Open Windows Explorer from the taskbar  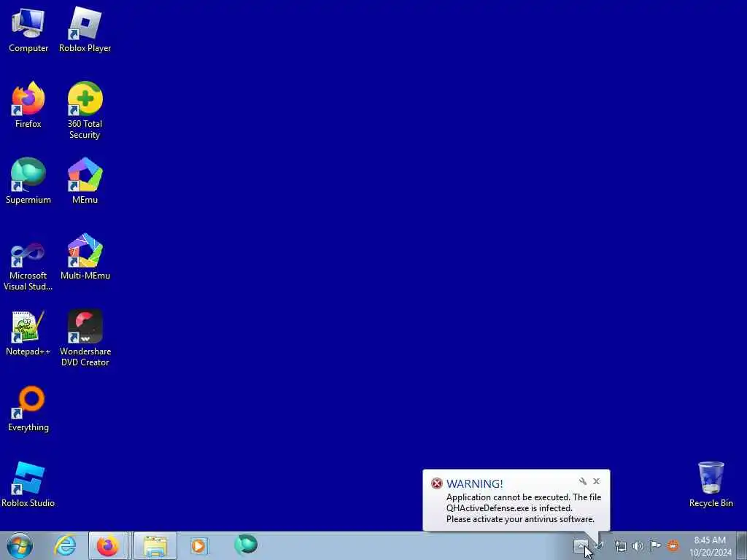pyautogui.click(x=155, y=545)
